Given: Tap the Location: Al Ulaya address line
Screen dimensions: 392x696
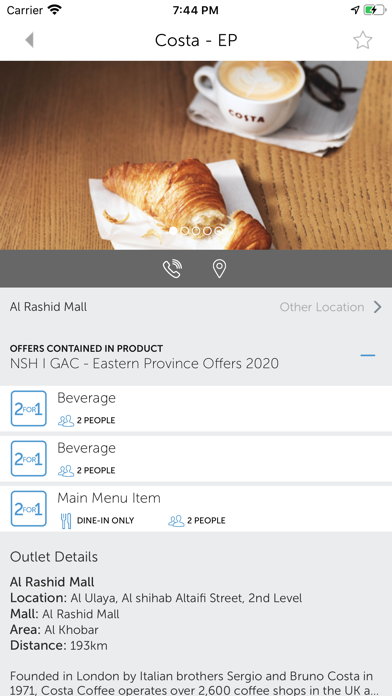Looking at the screenshot, I should (156, 598).
